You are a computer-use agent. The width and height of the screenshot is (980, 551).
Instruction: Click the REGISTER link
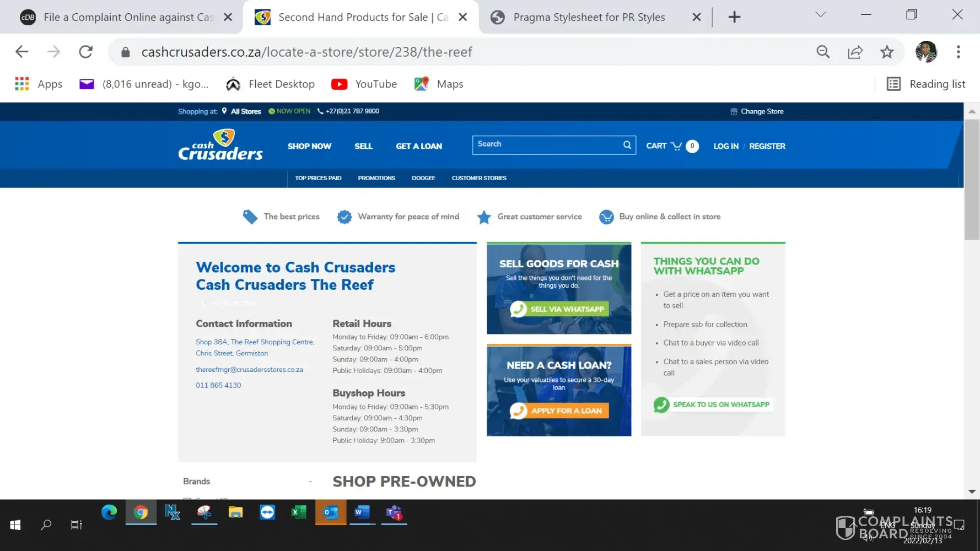[767, 146]
